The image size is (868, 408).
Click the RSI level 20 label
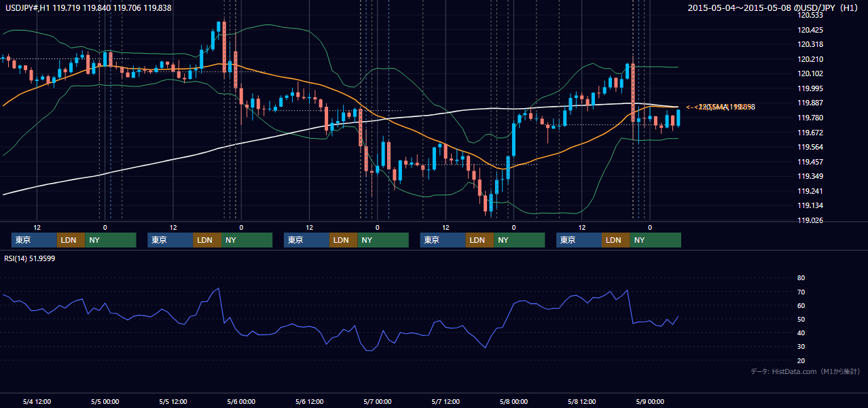click(801, 360)
